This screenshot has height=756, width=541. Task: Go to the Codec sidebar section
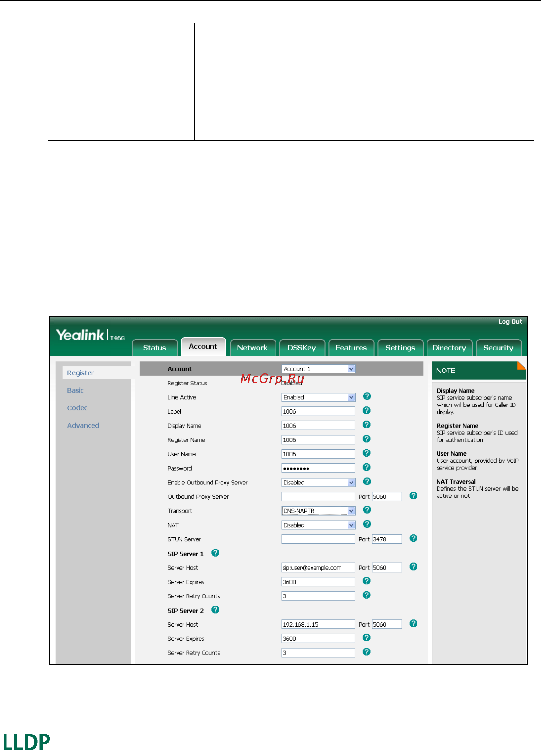pyautogui.click(x=77, y=408)
